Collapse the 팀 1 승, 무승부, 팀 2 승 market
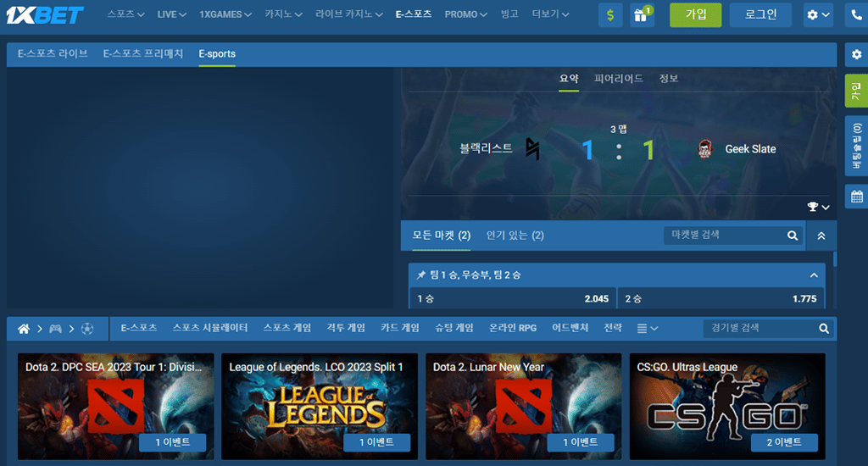Viewport: 868px width, 466px height. click(x=814, y=275)
